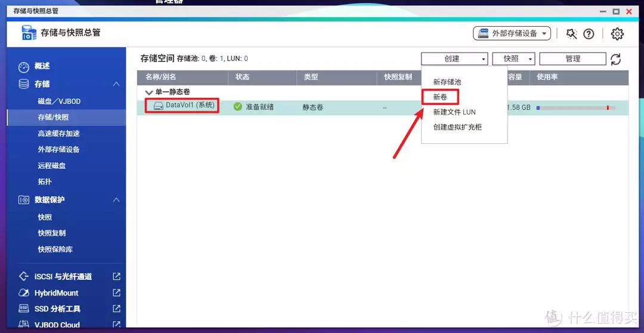Open global settings gear icon

coord(617,33)
